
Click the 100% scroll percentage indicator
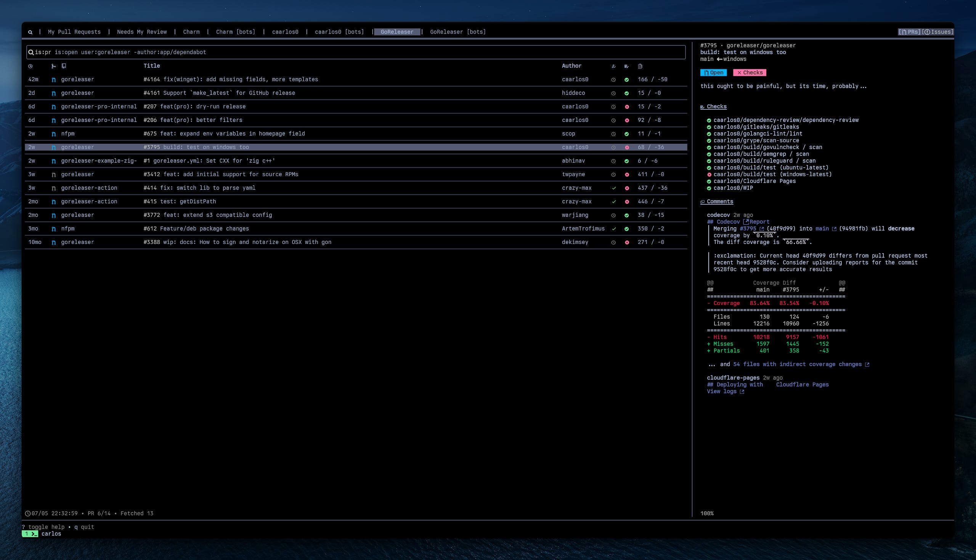click(707, 513)
